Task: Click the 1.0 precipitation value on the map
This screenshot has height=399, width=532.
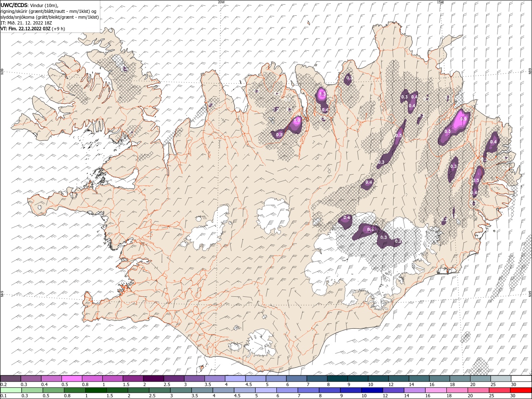Action: 297,121
